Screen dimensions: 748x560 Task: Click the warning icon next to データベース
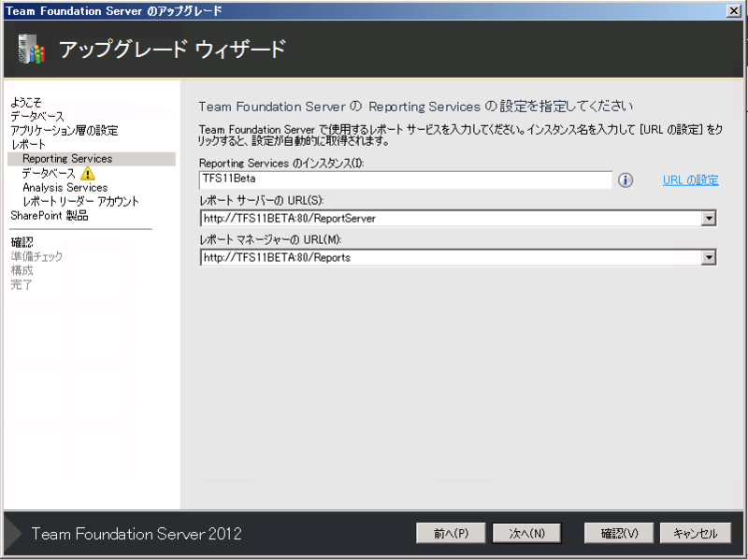[x=88, y=173]
